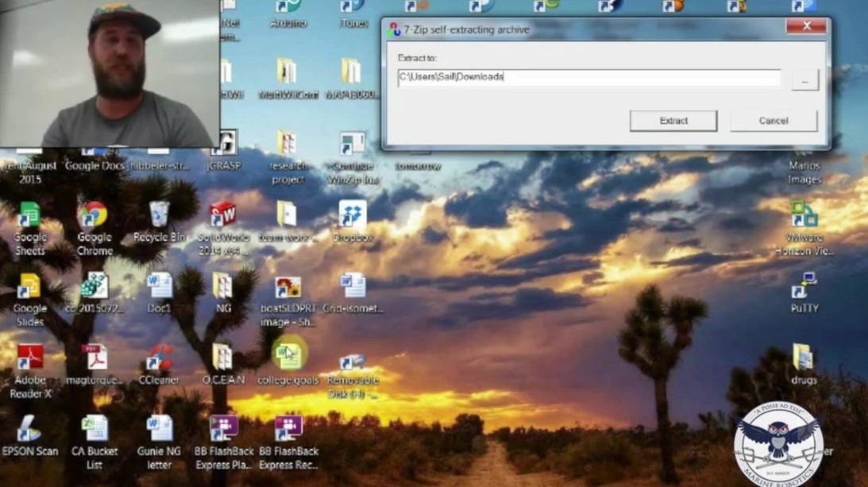Image resolution: width=868 pixels, height=487 pixels.
Task: Click the Extract button
Action: 673,121
